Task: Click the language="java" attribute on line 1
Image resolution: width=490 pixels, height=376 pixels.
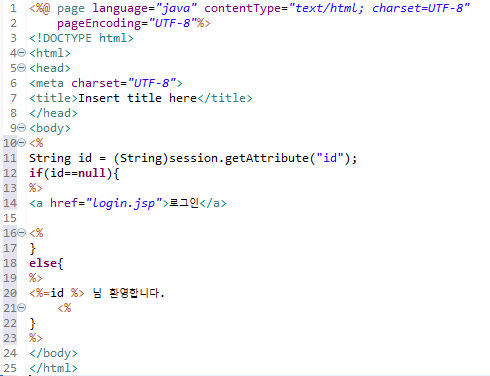Action: [145, 8]
